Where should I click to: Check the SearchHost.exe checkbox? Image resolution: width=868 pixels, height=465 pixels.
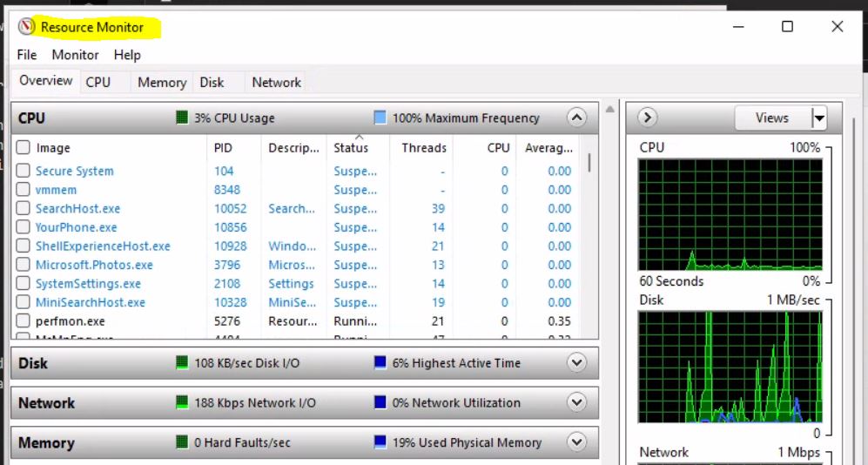pyautogui.click(x=23, y=209)
